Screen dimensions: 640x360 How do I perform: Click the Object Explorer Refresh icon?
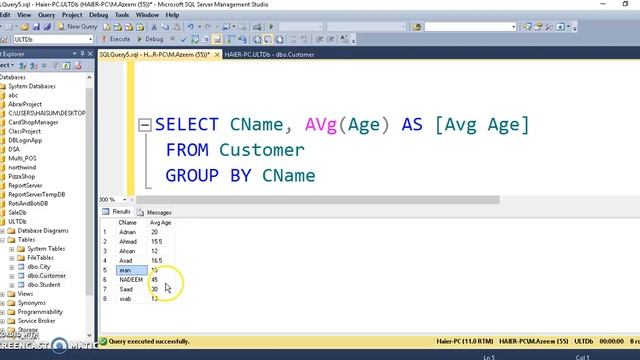(66, 65)
